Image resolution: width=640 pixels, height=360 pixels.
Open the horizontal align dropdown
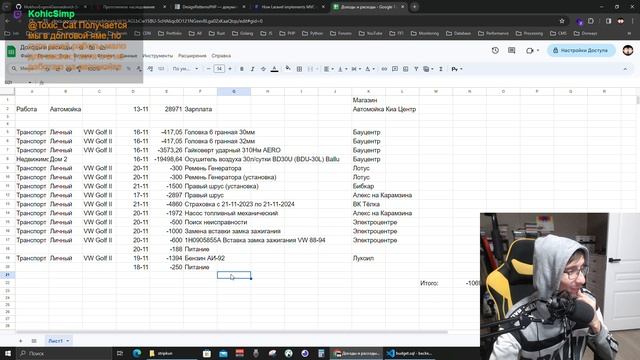[x=329, y=69]
